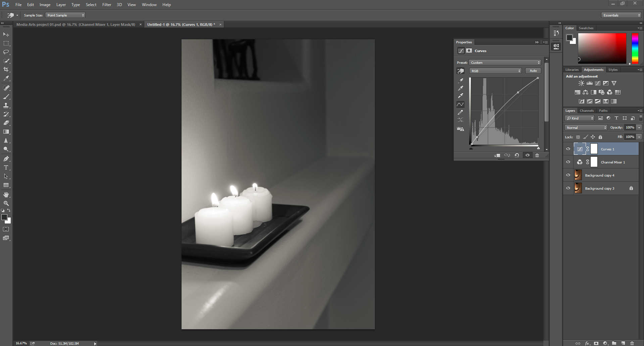Select the Lasso tool
The width and height of the screenshot is (644, 346).
(6, 52)
